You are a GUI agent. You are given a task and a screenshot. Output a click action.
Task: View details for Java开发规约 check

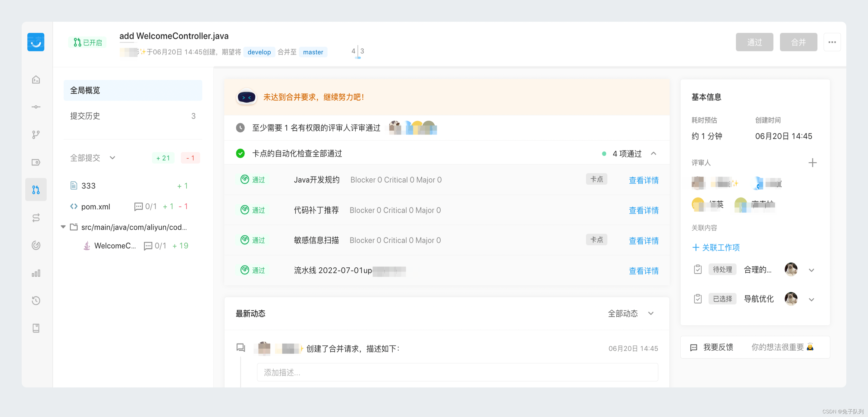click(x=643, y=180)
